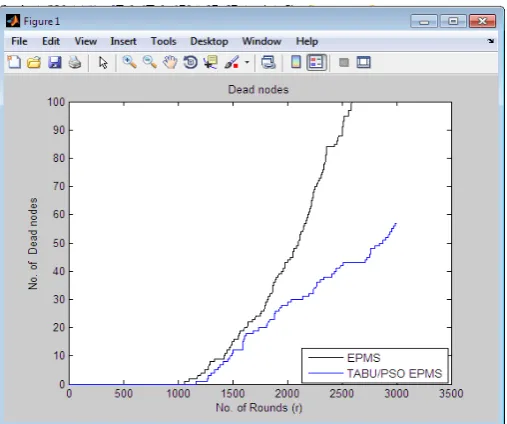This screenshot has height=424, width=507.
Task: Insert a colorbar using the toolbar icon
Action: (296, 62)
